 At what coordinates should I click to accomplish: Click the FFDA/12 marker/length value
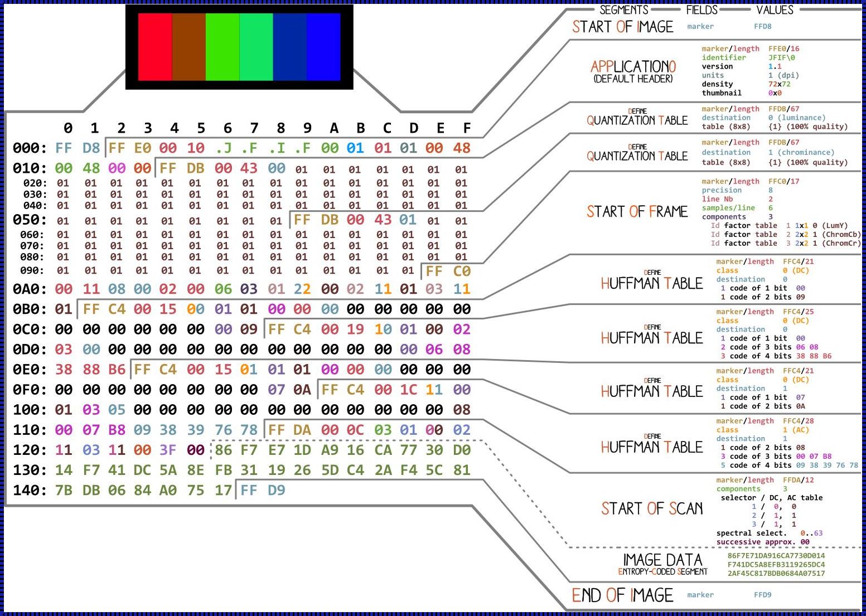[799, 480]
